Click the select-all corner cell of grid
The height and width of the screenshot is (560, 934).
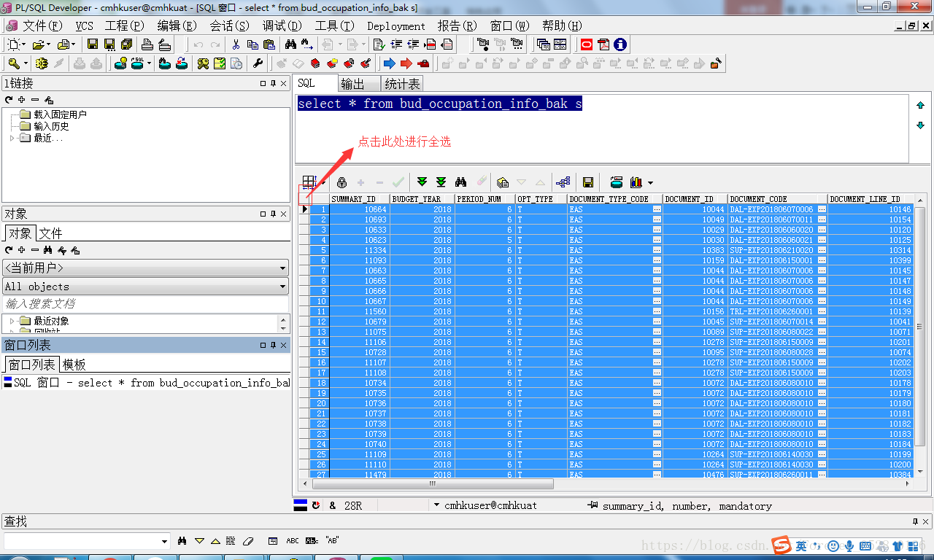click(x=306, y=199)
